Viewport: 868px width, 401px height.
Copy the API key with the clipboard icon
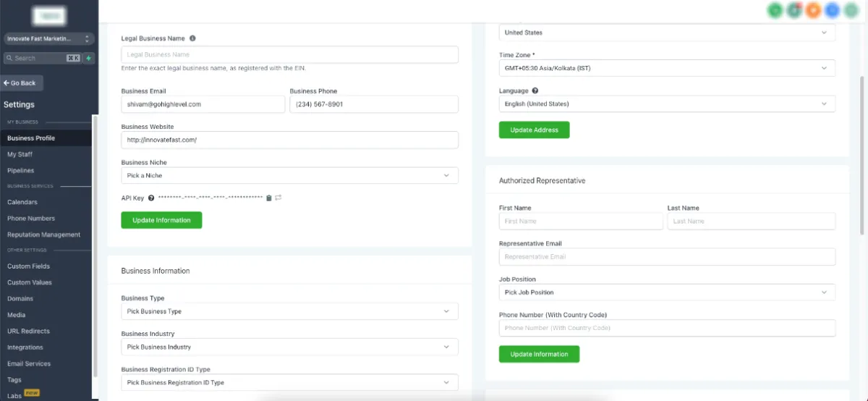[x=269, y=198]
